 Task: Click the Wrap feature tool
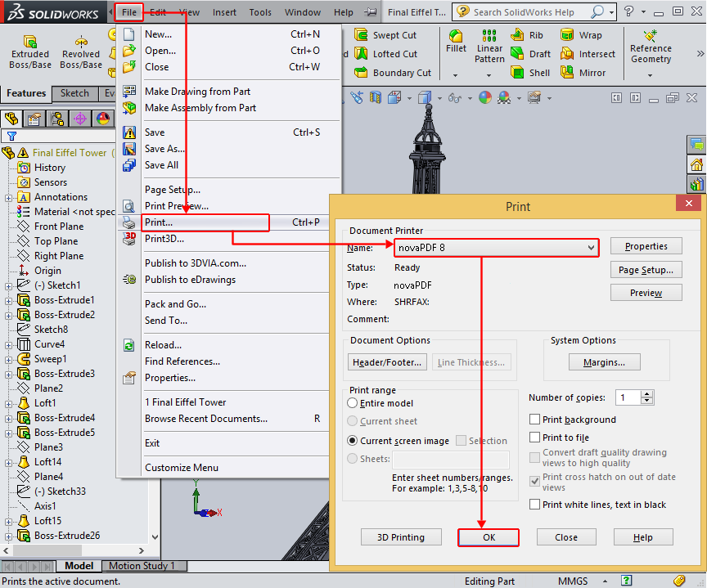[x=581, y=34]
